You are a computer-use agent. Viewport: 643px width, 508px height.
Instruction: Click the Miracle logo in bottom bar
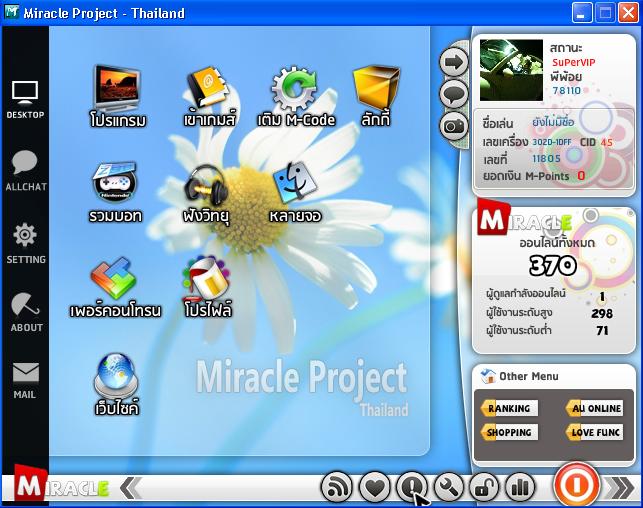coord(62,485)
